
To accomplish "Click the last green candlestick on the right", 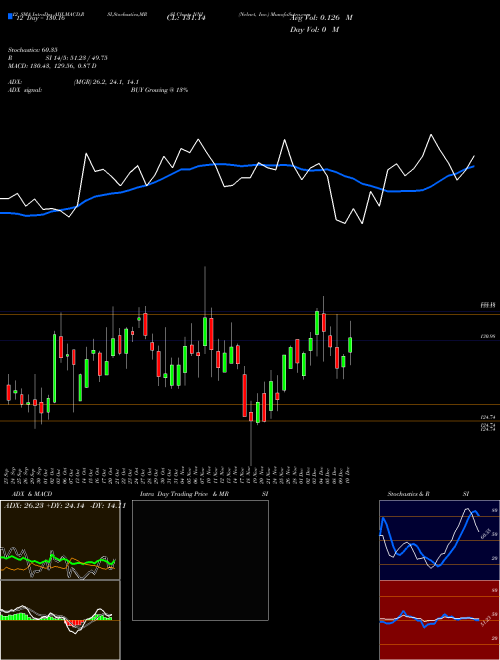I will (350, 345).
